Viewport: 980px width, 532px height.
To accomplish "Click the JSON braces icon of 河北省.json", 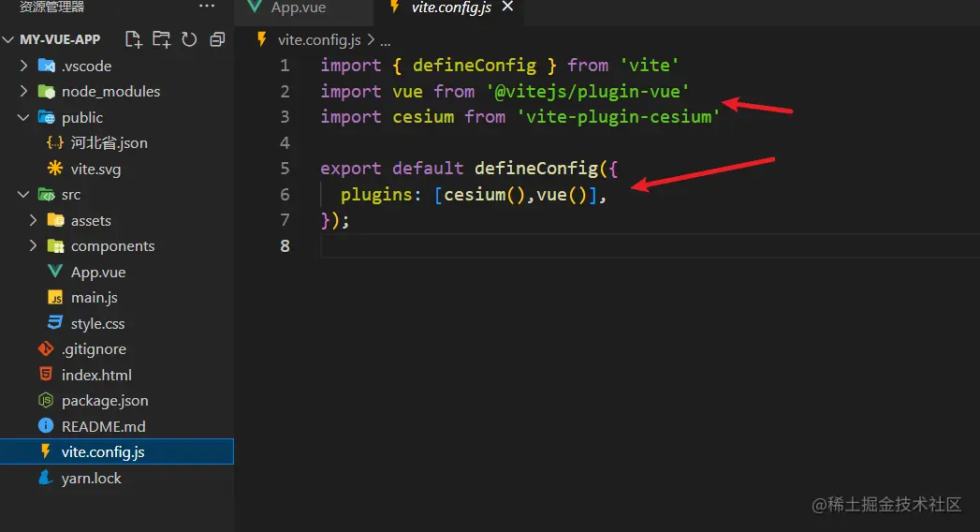I will [x=55, y=142].
